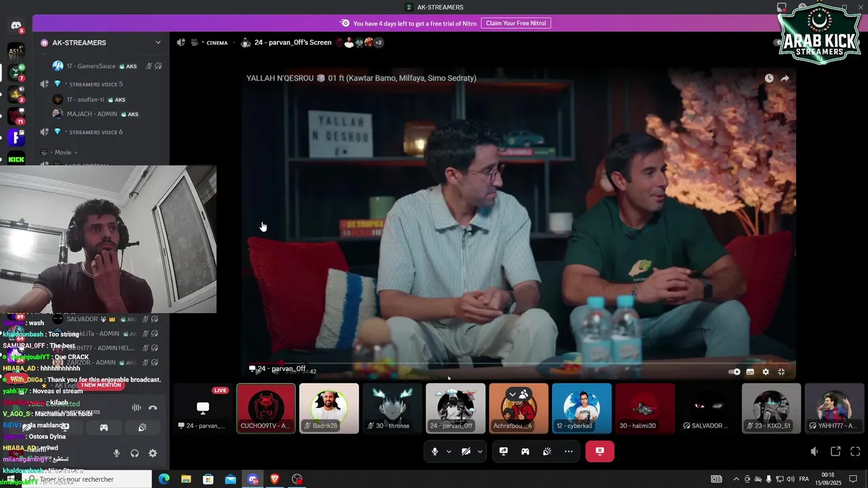
Task: Open microphone input options arrow
Action: [x=448, y=451]
